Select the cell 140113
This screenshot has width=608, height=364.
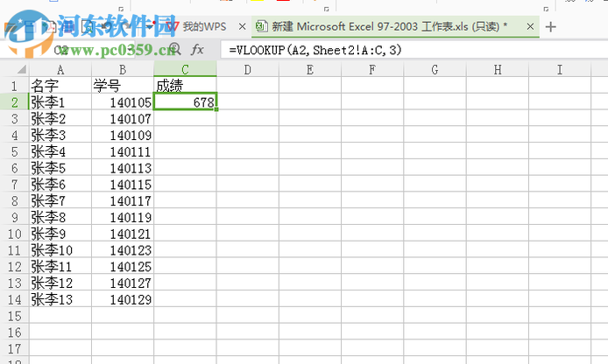123,168
